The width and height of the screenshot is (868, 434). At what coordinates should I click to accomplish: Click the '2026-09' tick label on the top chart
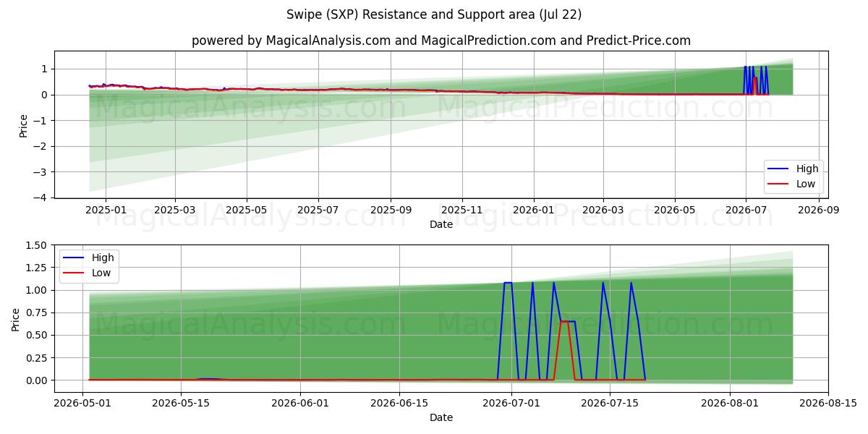819,210
